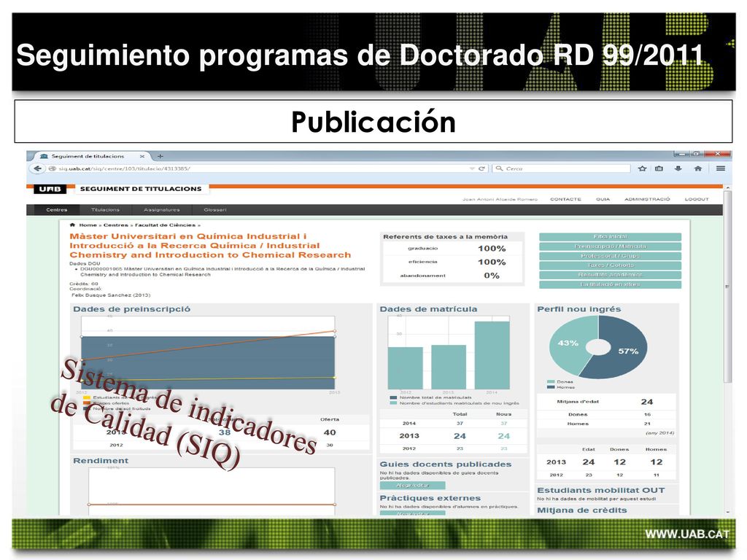Open Taxes / Cohorts section
The width and height of the screenshot is (747, 560).
click(611, 265)
